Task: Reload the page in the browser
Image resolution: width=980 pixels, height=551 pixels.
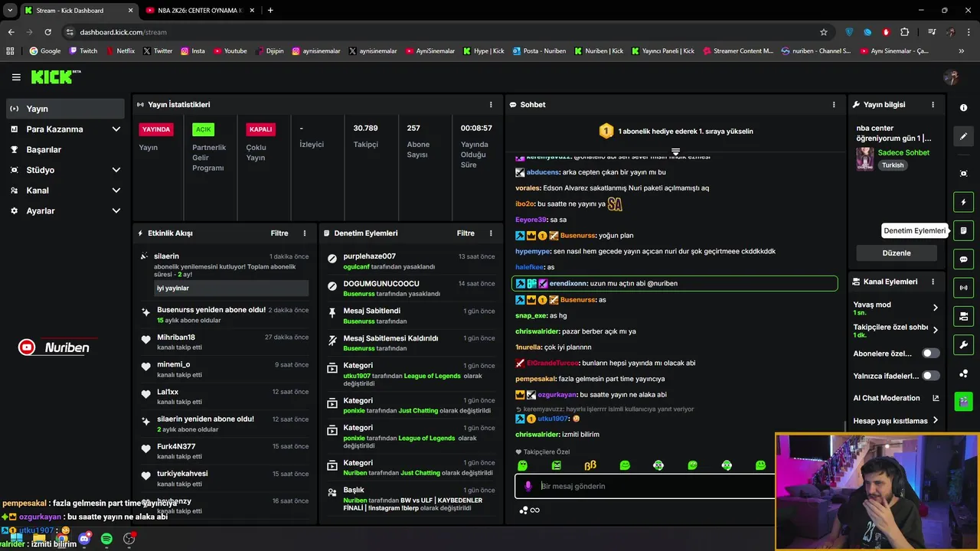Action: [x=47, y=32]
